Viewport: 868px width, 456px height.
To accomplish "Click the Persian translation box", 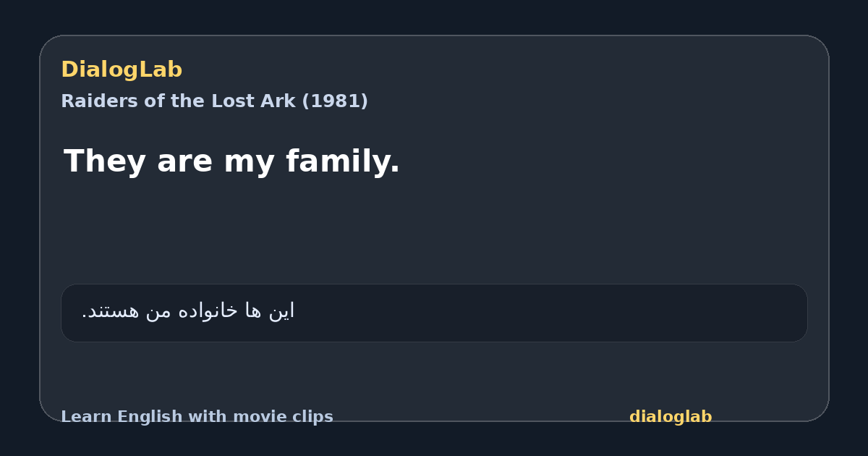I will (x=434, y=313).
